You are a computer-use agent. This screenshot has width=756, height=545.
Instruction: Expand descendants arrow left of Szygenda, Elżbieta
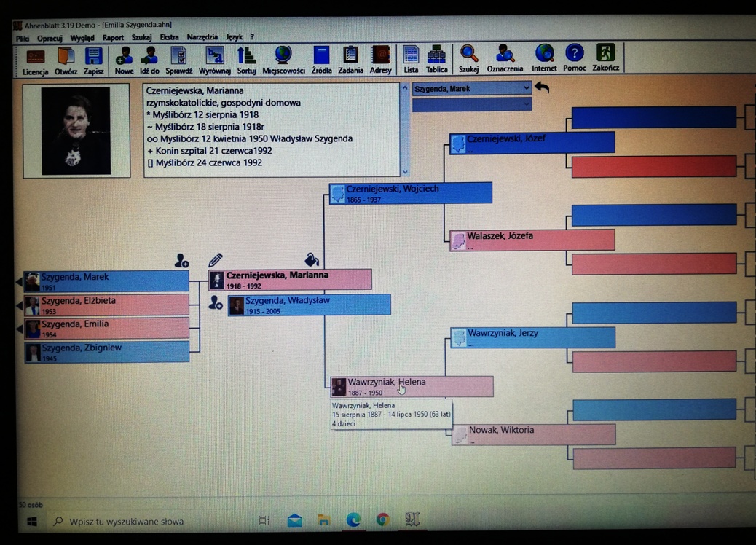[x=20, y=305]
